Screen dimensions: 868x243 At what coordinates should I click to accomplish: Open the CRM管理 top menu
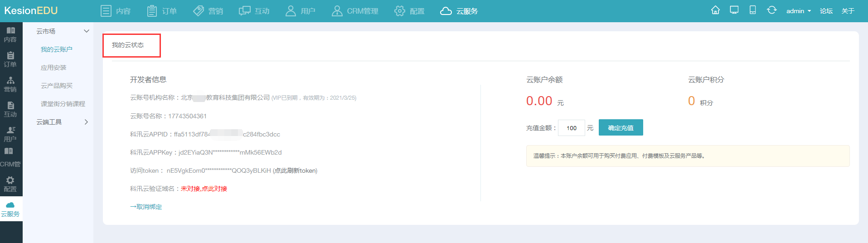pos(355,11)
